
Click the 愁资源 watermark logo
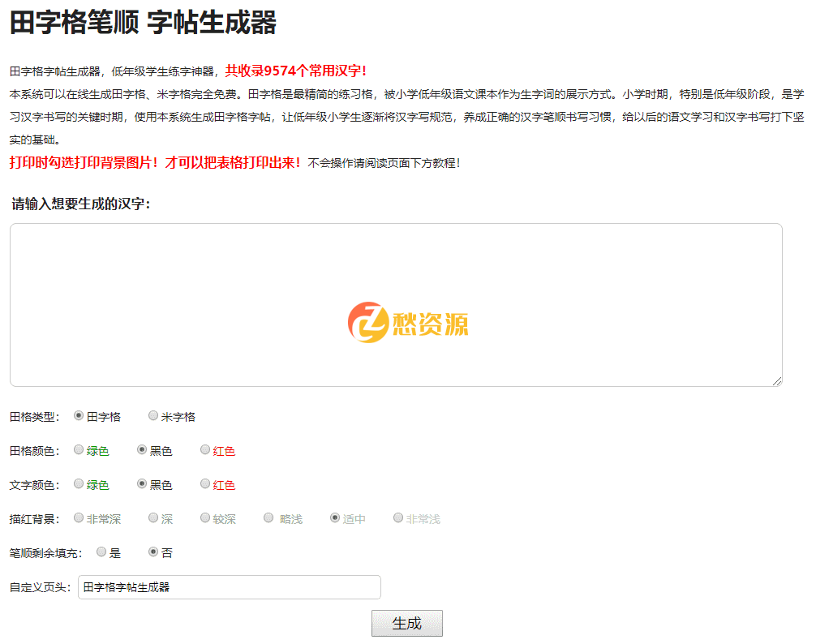410,323
